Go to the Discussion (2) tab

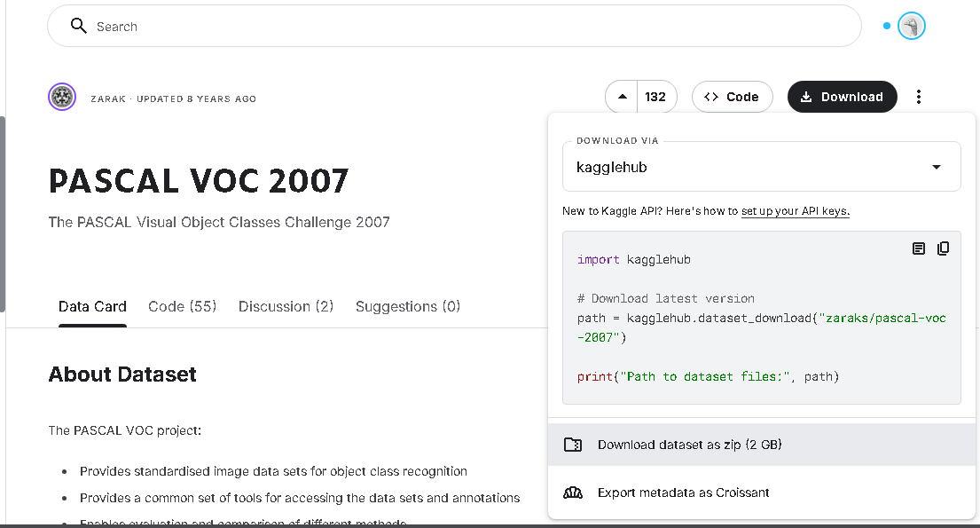click(x=286, y=306)
